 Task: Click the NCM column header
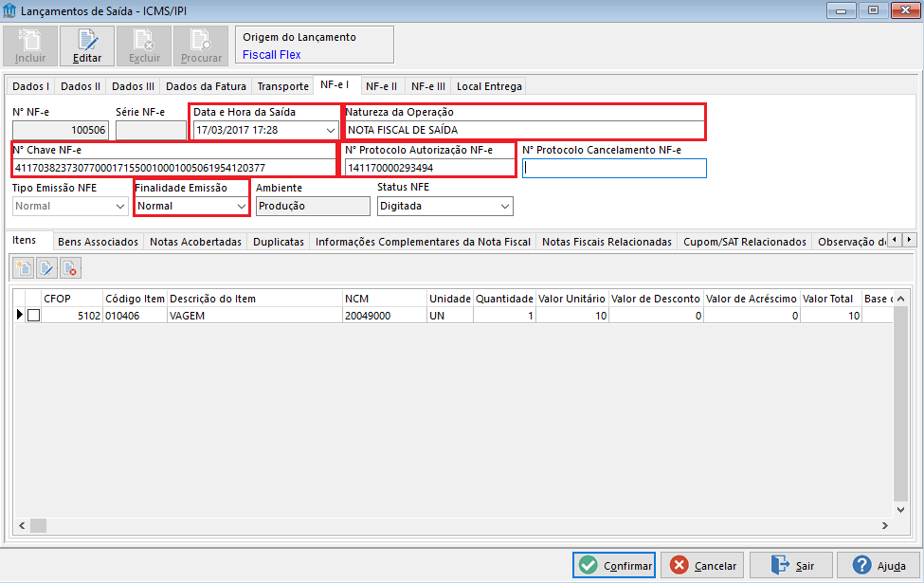(x=384, y=299)
